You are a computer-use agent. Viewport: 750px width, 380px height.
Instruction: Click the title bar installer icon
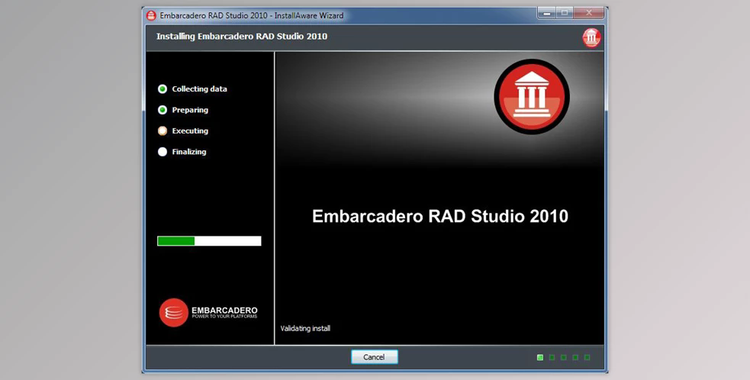pos(151,15)
